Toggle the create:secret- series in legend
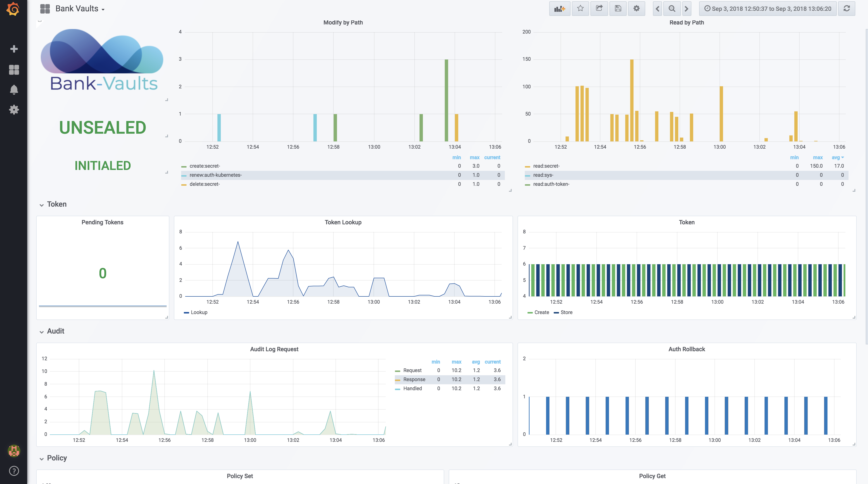 (x=204, y=166)
